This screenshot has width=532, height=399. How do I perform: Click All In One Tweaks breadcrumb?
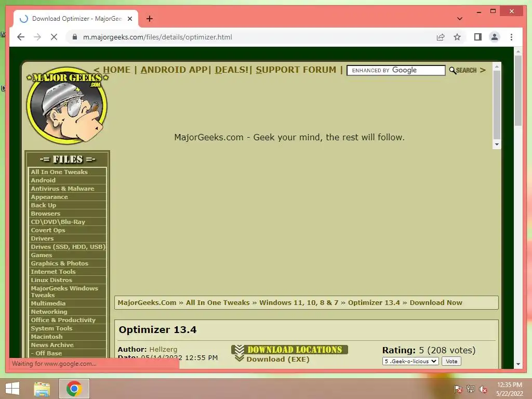[218, 303]
